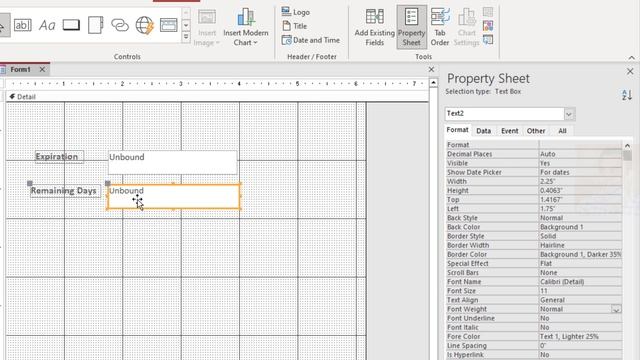This screenshot has width=640, height=360.
Task: Sort properties alphabetically
Action: click(627, 96)
